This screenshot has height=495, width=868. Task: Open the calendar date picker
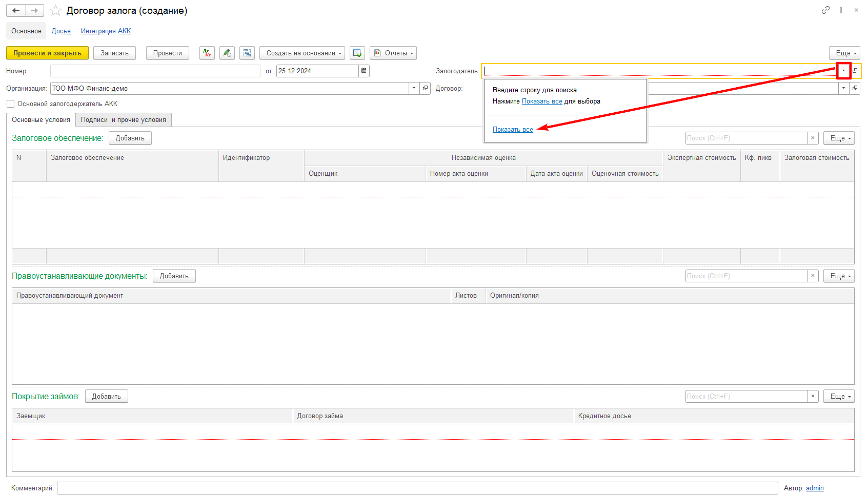click(364, 71)
